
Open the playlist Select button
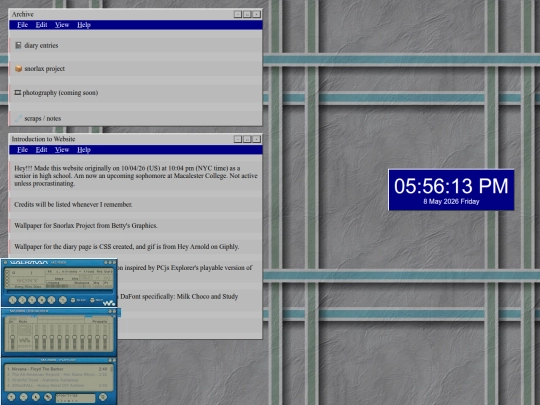(x=36, y=397)
